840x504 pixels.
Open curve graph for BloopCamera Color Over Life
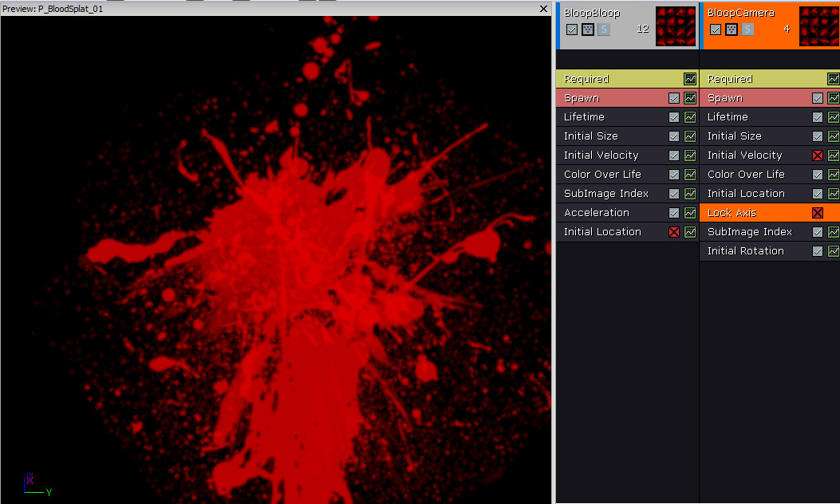pos(834,175)
